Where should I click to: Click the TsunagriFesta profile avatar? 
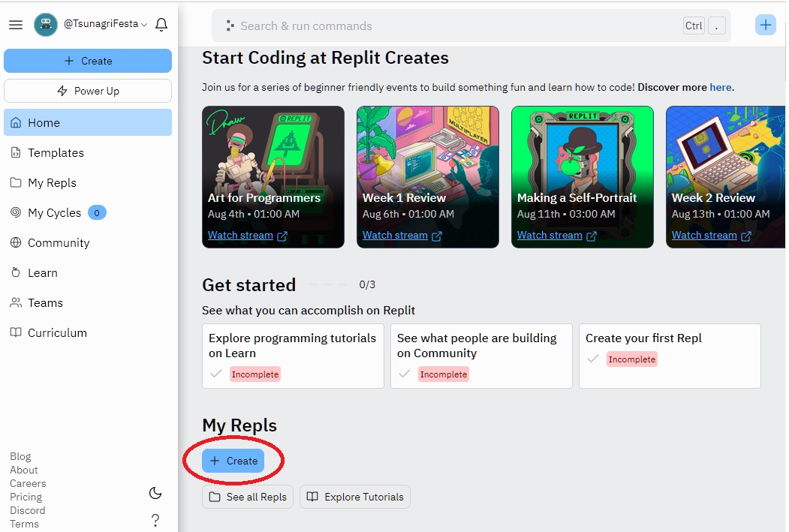(x=46, y=25)
